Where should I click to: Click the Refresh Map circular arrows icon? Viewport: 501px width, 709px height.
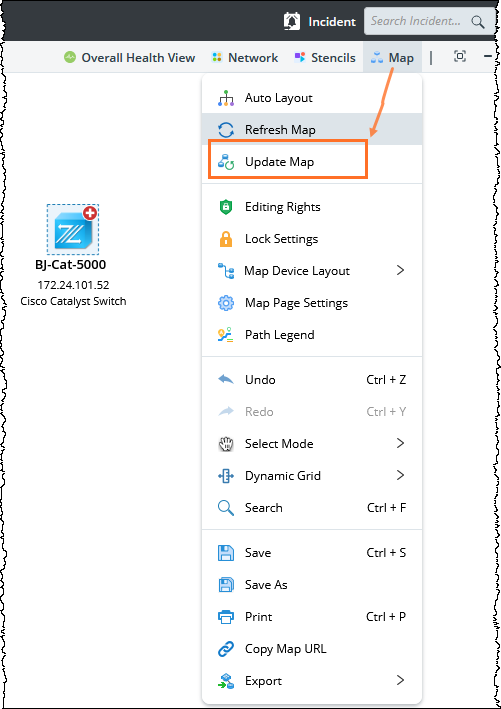226,130
